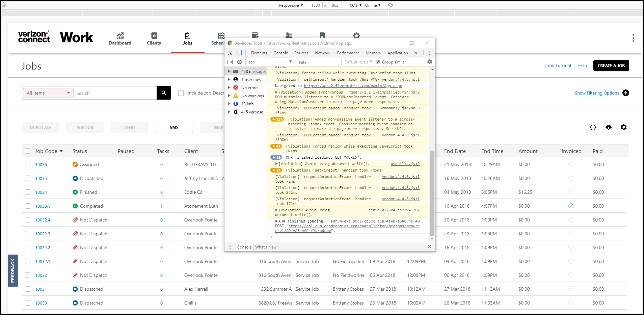Expand the 13 info group

(229, 104)
